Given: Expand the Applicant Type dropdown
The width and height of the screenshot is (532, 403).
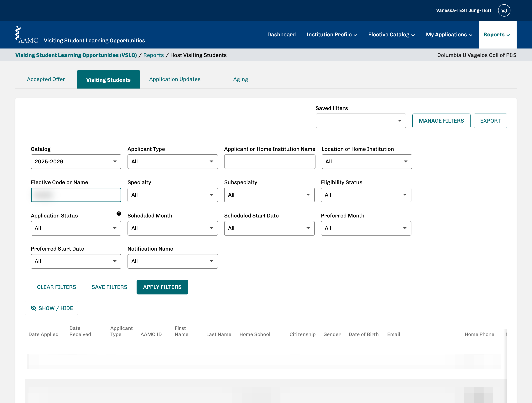Looking at the screenshot, I should tap(173, 161).
